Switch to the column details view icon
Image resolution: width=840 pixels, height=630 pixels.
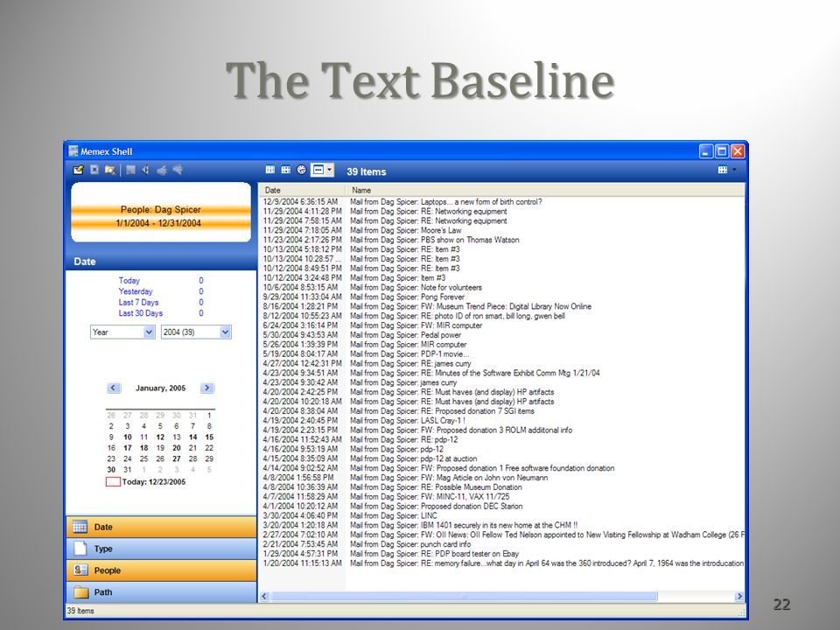tap(270, 170)
